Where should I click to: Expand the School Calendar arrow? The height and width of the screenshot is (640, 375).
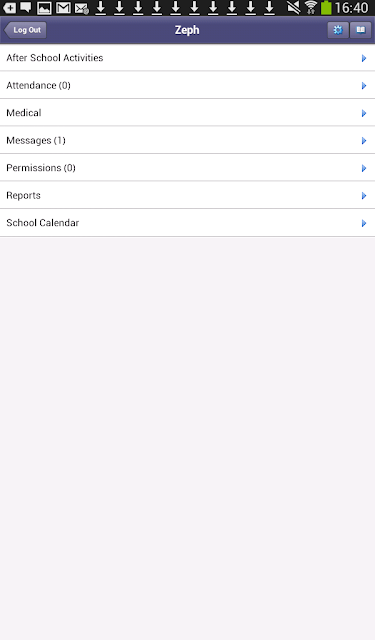364,223
